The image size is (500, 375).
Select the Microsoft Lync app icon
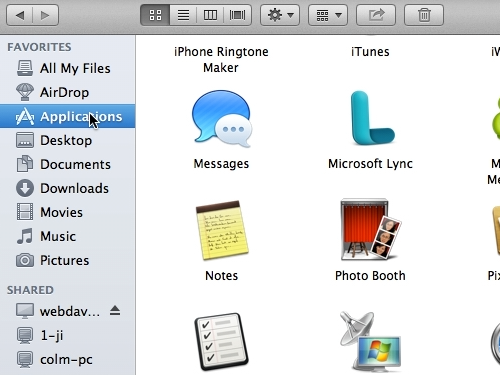tap(372, 118)
